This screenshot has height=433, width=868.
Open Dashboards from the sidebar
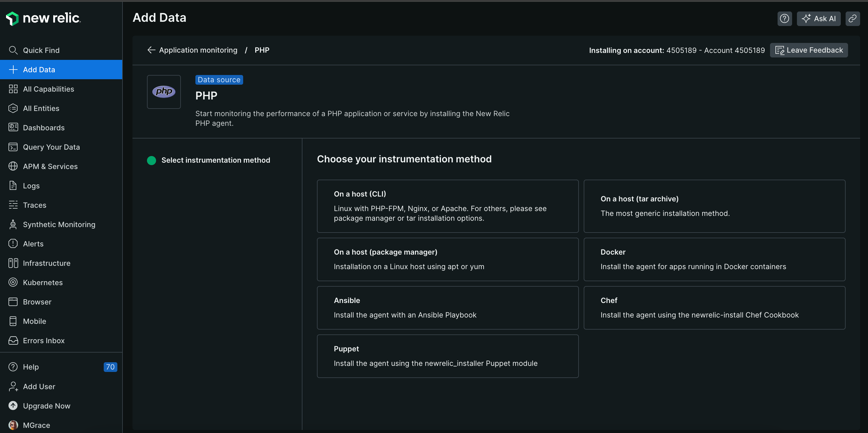[x=61, y=127]
